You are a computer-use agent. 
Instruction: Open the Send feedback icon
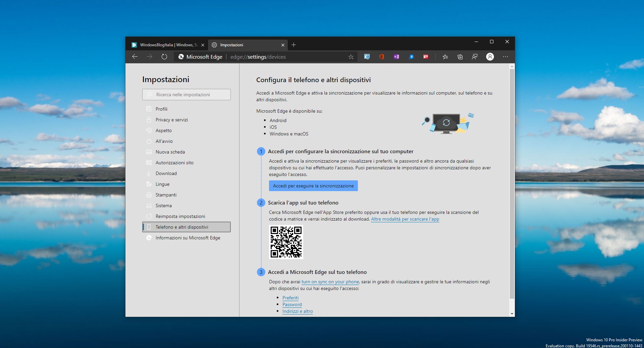(x=475, y=57)
